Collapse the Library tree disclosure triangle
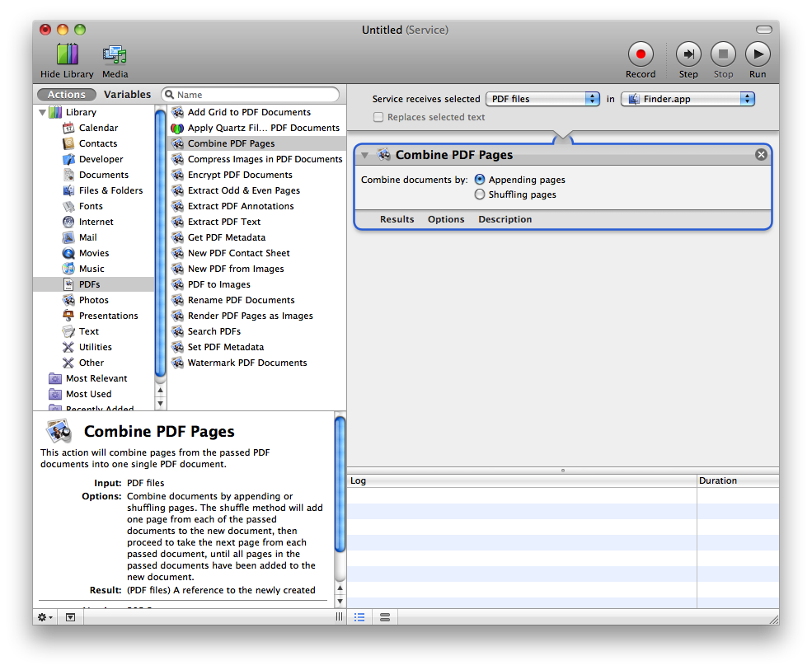812x670 pixels. [x=42, y=113]
